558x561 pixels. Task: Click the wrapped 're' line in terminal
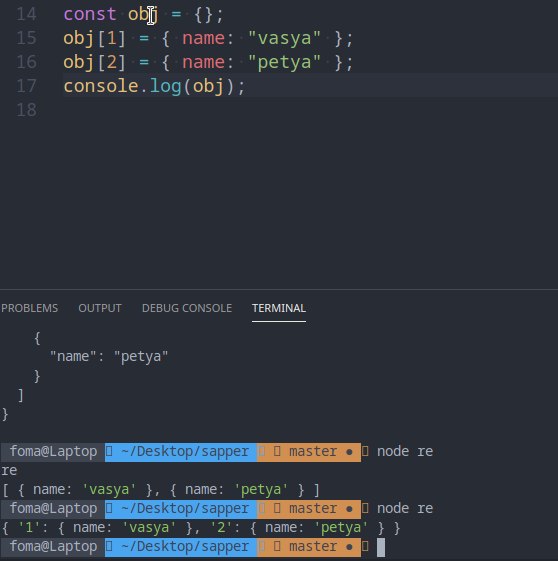coord(9,470)
